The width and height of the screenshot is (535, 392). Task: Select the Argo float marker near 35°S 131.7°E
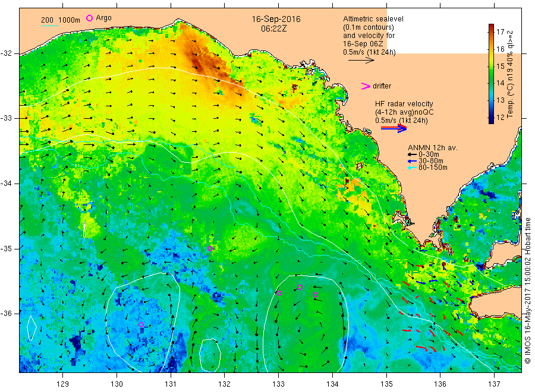click(x=210, y=249)
